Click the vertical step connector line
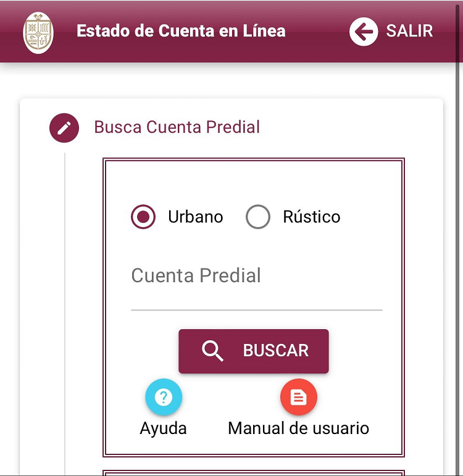The height and width of the screenshot is (476, 463). [x=65, y=309]
